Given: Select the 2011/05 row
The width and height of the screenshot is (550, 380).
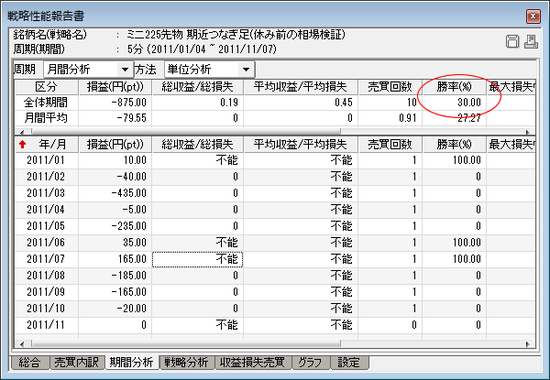Looking at the screenshot, I should pos(275,226).
